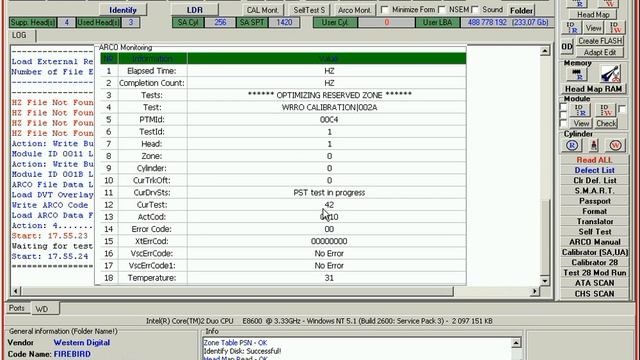Click the Info panel scrollbar up arrow
The image size is (640, 360).
click(x=516, y=342)
